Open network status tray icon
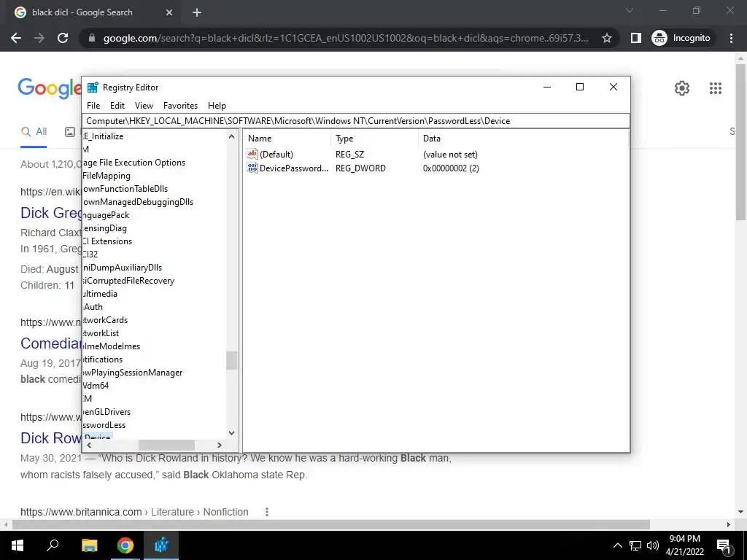This screenshot has height=560, width=747. 635,545
